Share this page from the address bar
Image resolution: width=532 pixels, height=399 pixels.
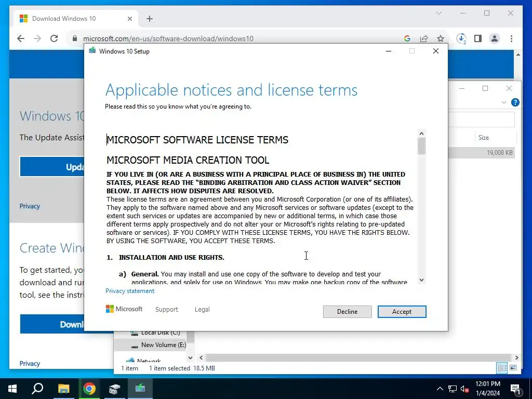[424, 38]
